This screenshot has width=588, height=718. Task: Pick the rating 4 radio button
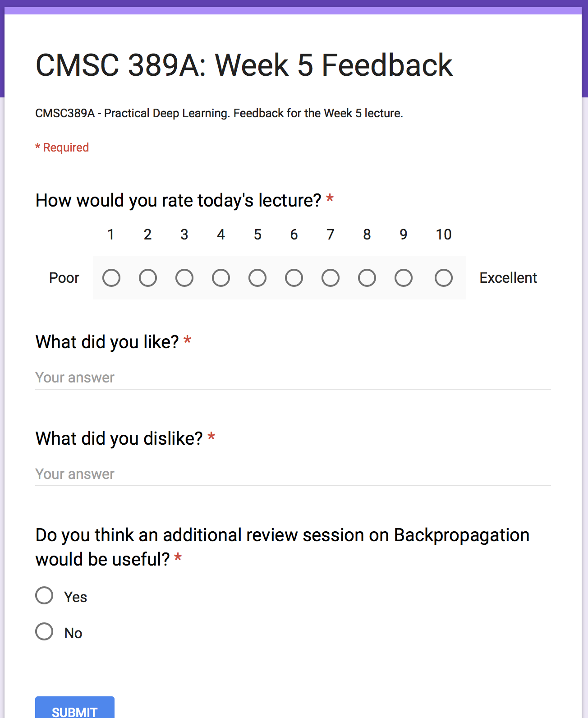tap(221, 278)
